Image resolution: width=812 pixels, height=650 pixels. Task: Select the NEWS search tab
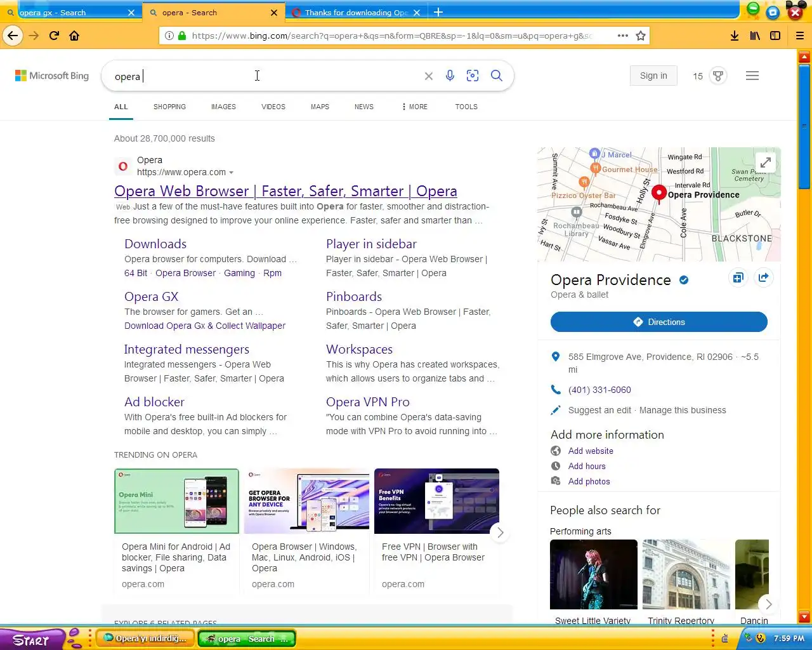(363, 107)
